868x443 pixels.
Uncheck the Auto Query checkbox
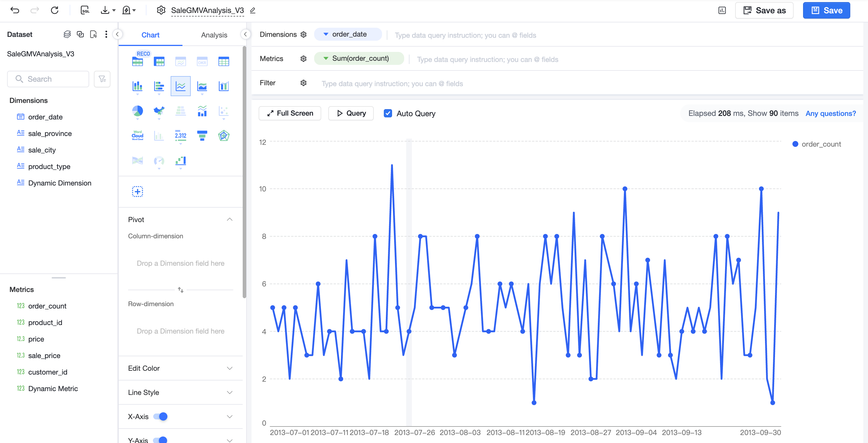point(388,114)
